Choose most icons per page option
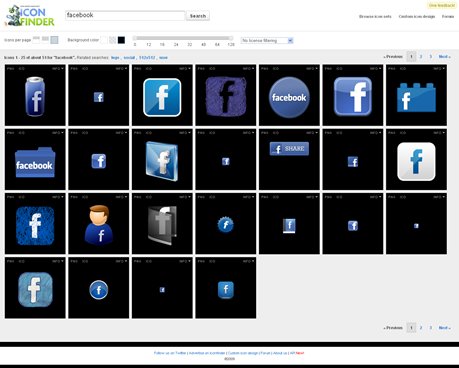The width and height of the screenshot is (459, 368). [54, 40]
